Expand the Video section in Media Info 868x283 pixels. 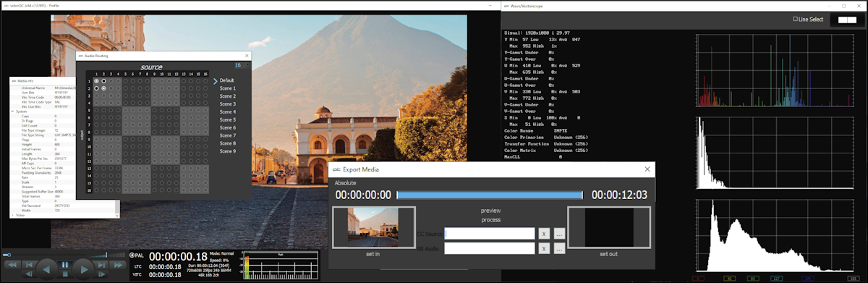[x=12, y=216]
